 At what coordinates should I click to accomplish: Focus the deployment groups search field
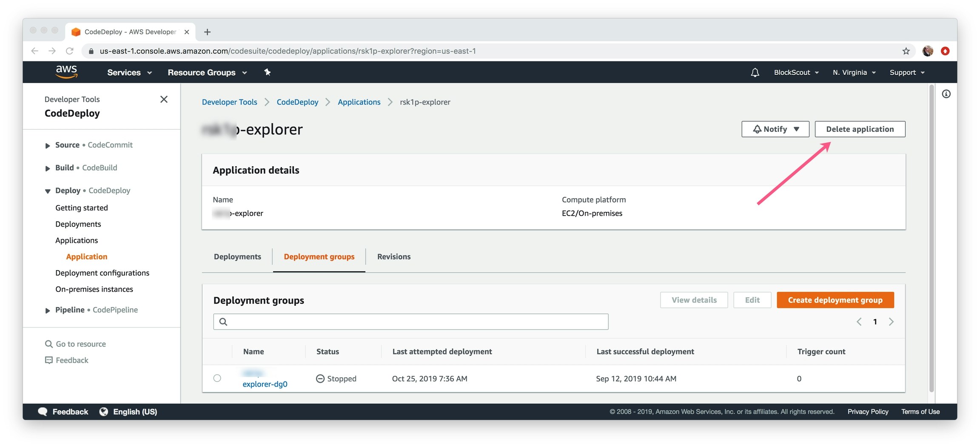pos(410,322)
